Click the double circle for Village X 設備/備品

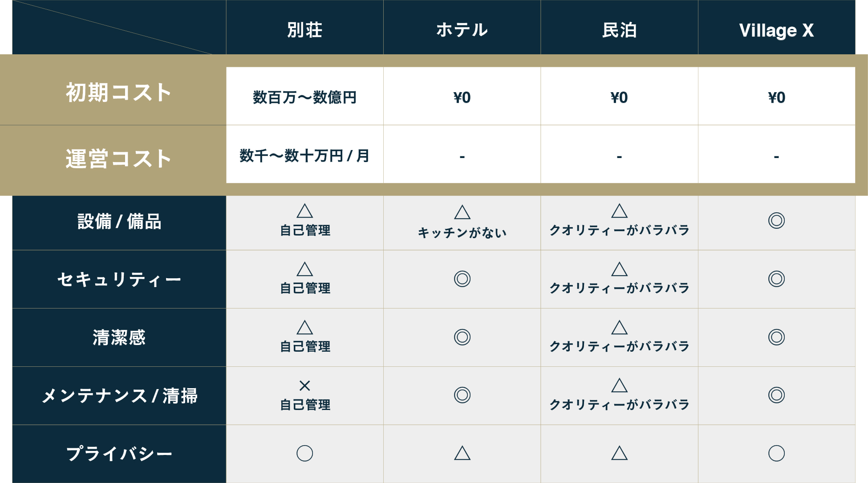[x=776, y=220]
